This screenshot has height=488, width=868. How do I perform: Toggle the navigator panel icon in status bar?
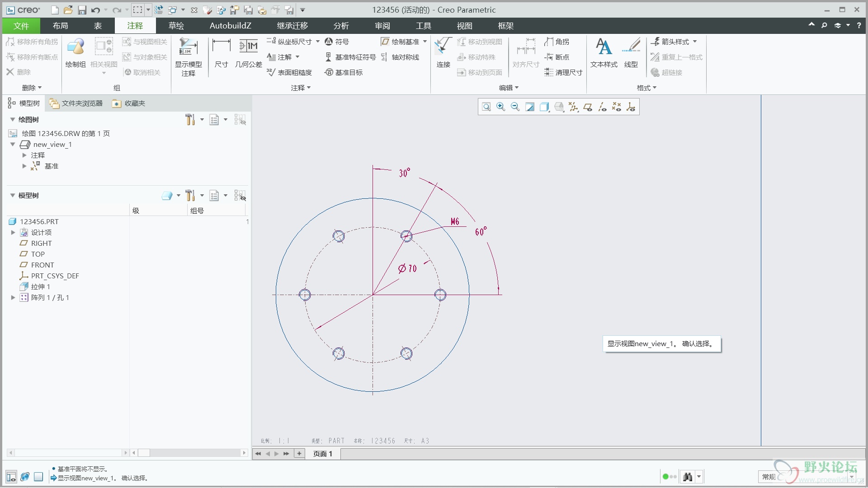point(11,477)
